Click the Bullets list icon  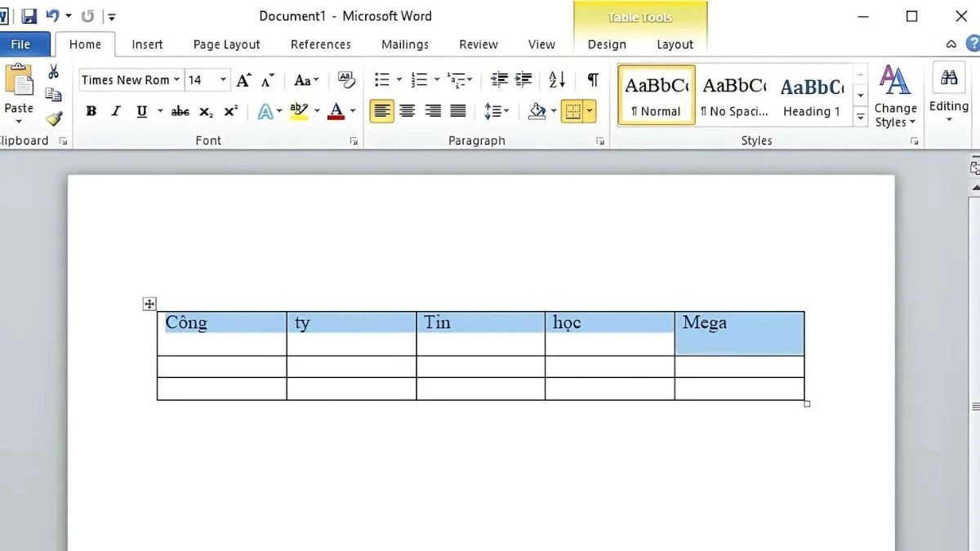pos(381,80)
